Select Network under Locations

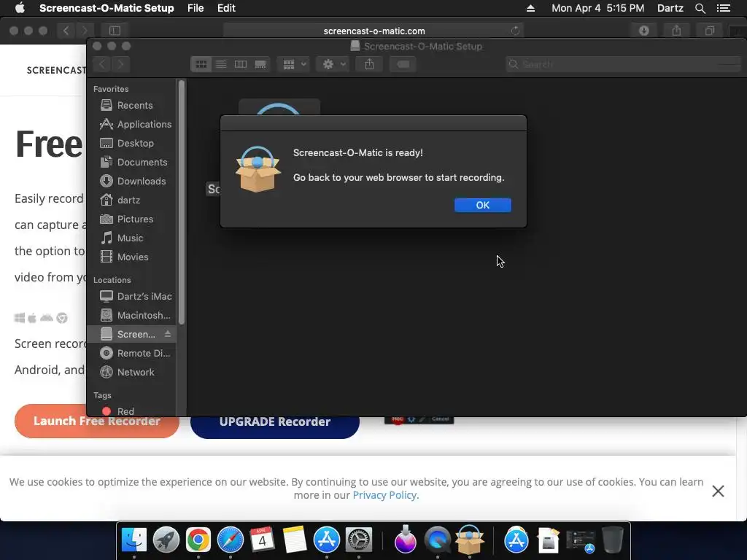pos(131,373)
